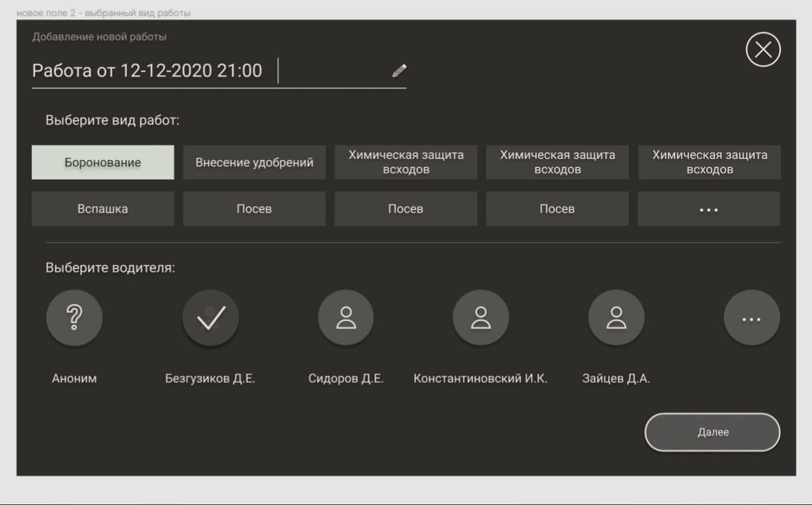Select Посев button right next to Вспашка
812x505 pixels.
click(254, 209)
